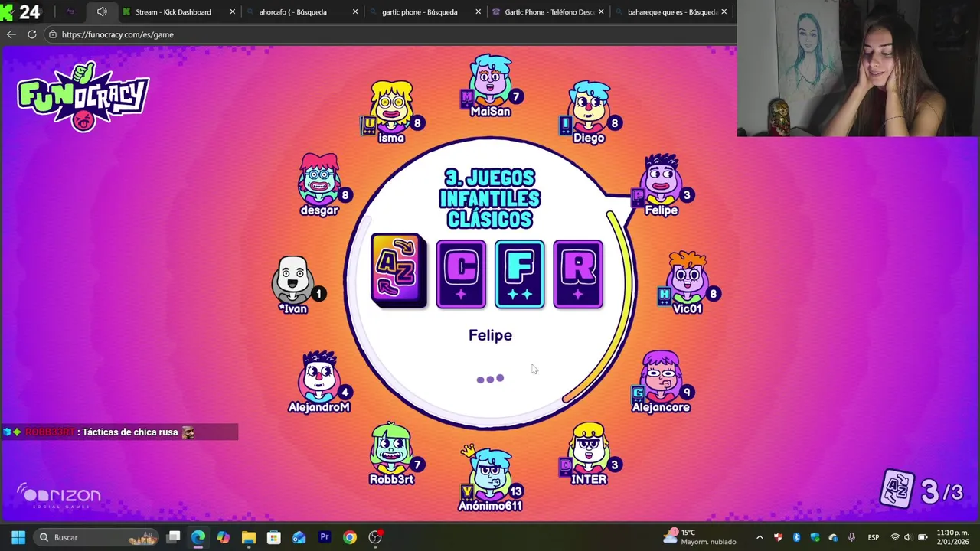Click Diego's player avatar

pyautogui.click(x=589, y=106)
